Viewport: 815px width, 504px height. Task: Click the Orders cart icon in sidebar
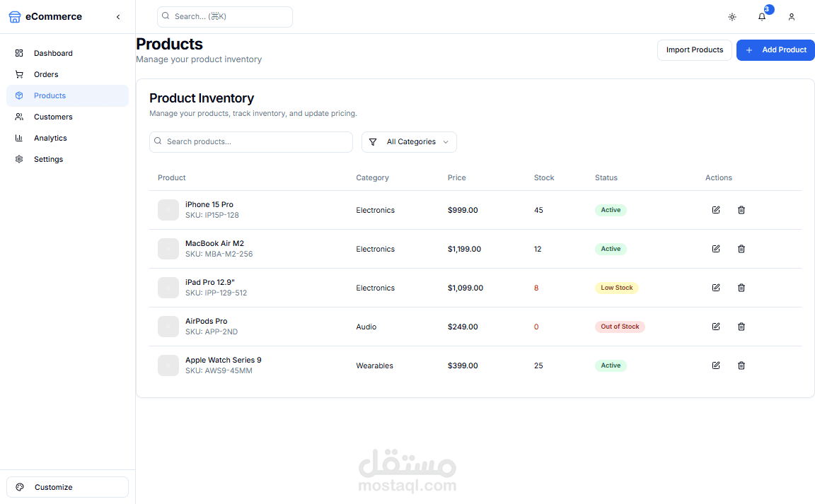pos(19,74)
